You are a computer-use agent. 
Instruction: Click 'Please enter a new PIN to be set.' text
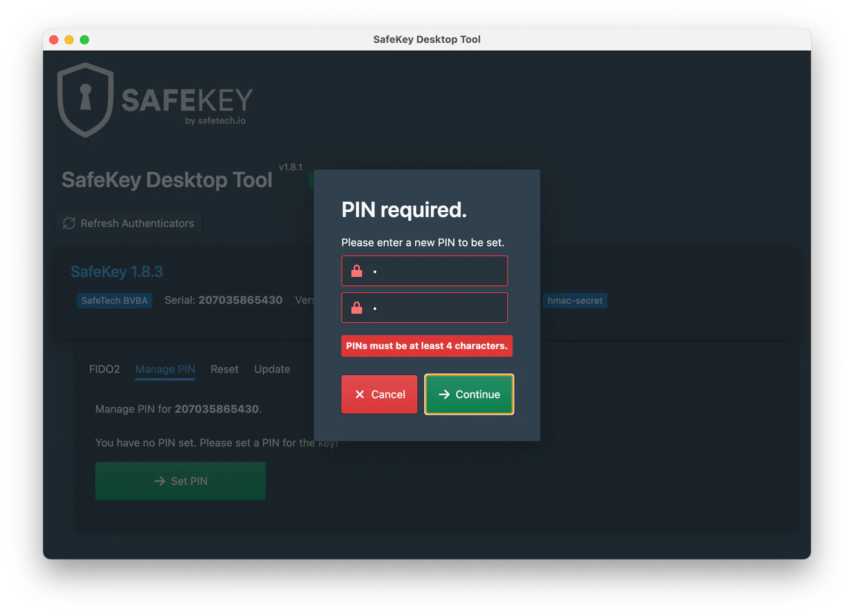[x=423, y=242]
